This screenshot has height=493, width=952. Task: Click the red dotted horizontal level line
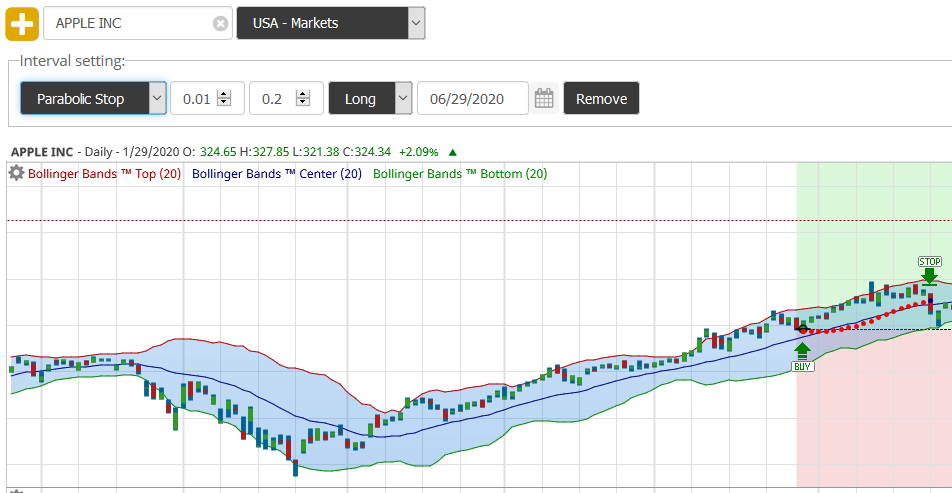pos(400,220)
